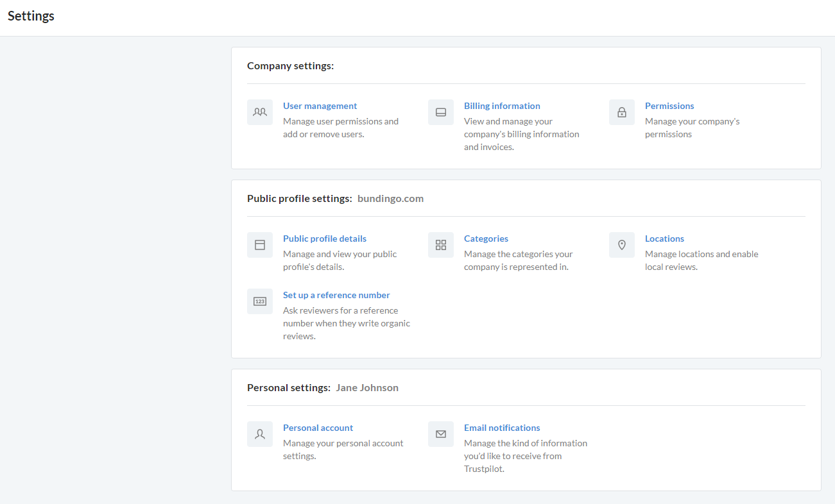Click the Billing information card icon
835x504 pixels.
tap(441, 112)
